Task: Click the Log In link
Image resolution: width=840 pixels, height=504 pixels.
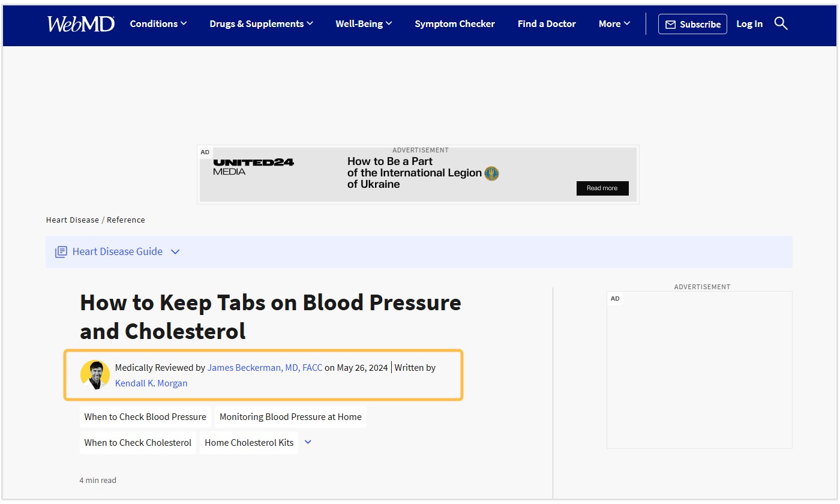Action: click(x=749, y=24)
